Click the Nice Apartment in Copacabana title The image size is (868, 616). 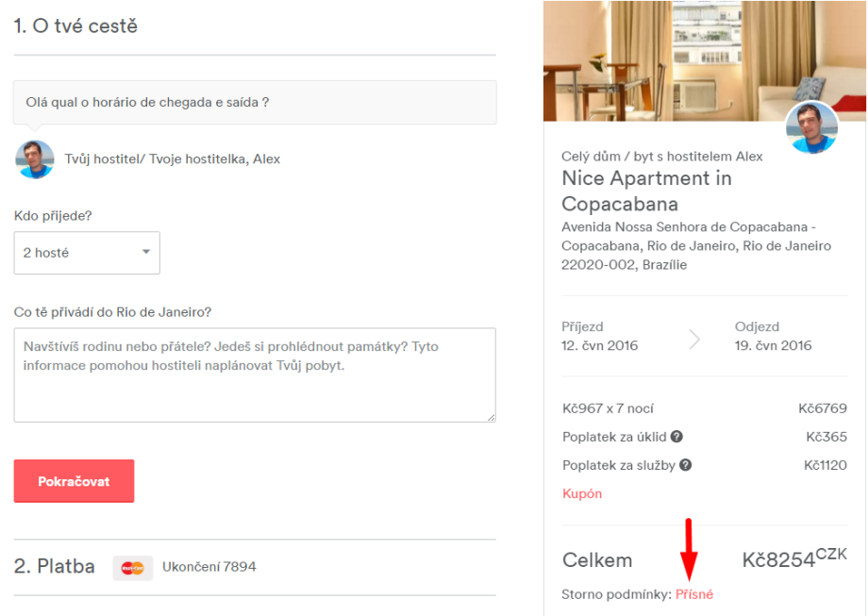pyautogui.click(x=646, y=191)
